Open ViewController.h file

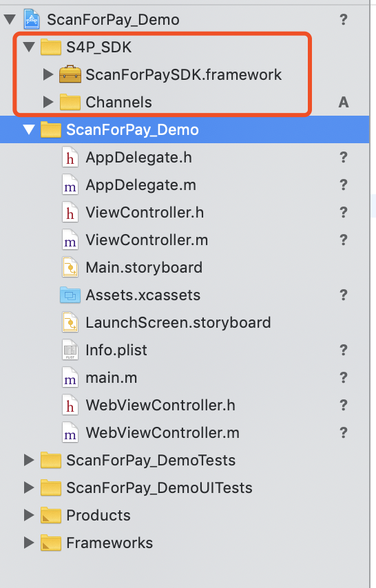pyautogui.click(x=145, y=213)
